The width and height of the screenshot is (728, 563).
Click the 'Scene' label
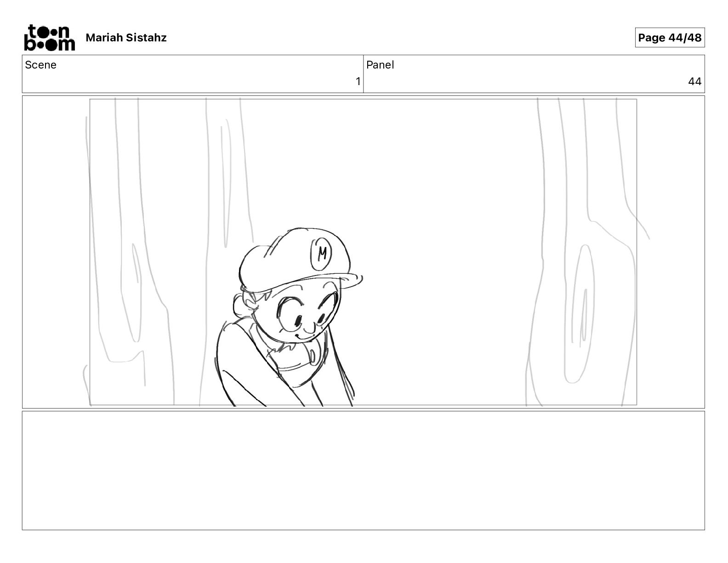[x=40, y=65]
